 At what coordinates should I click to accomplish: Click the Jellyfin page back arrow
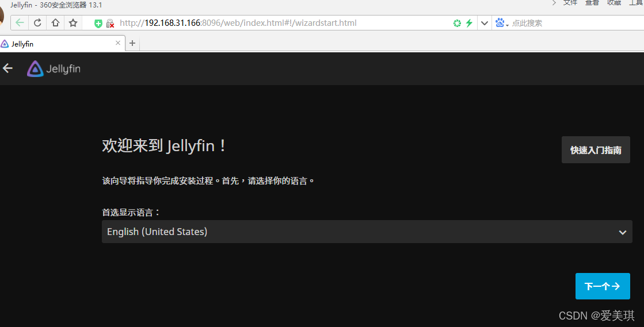(8, 68)
